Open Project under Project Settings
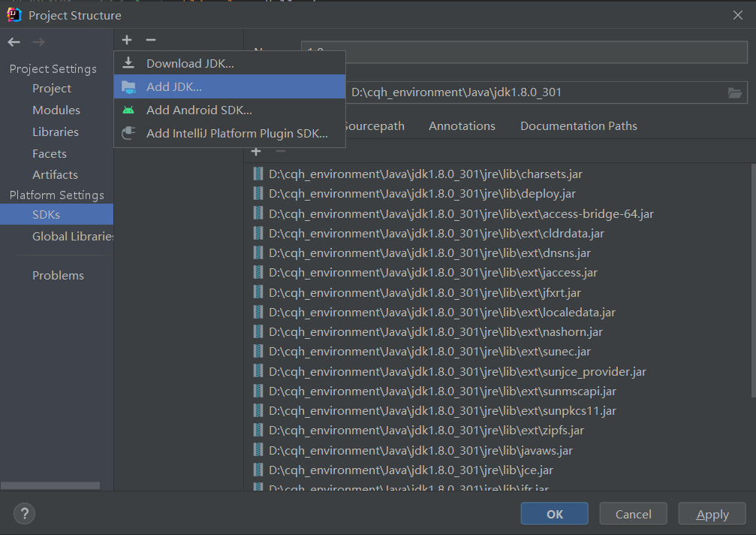756x535 pixels. pos(52,88)
